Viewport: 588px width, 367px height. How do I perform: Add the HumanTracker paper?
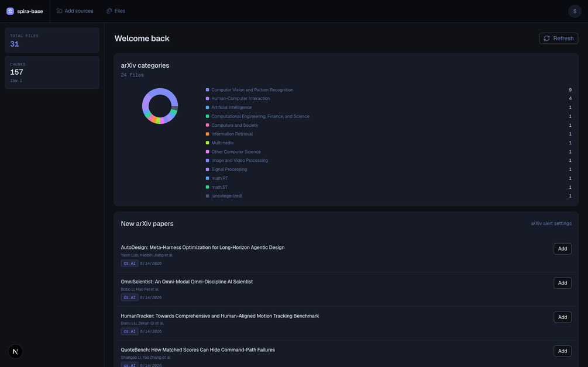point(562,317)
